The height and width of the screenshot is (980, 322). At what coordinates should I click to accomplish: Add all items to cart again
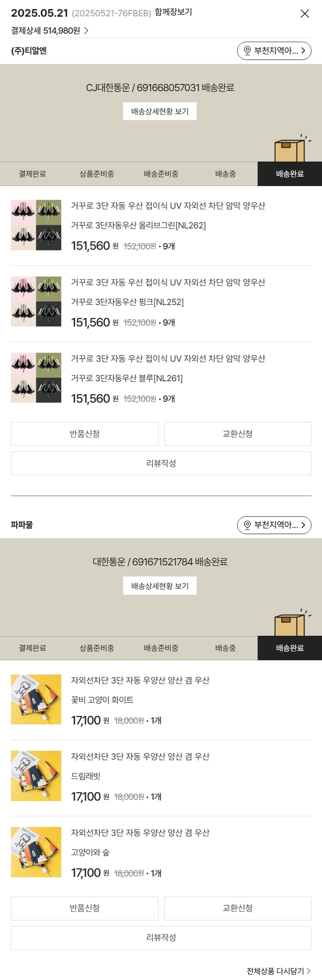coord(278,971)
